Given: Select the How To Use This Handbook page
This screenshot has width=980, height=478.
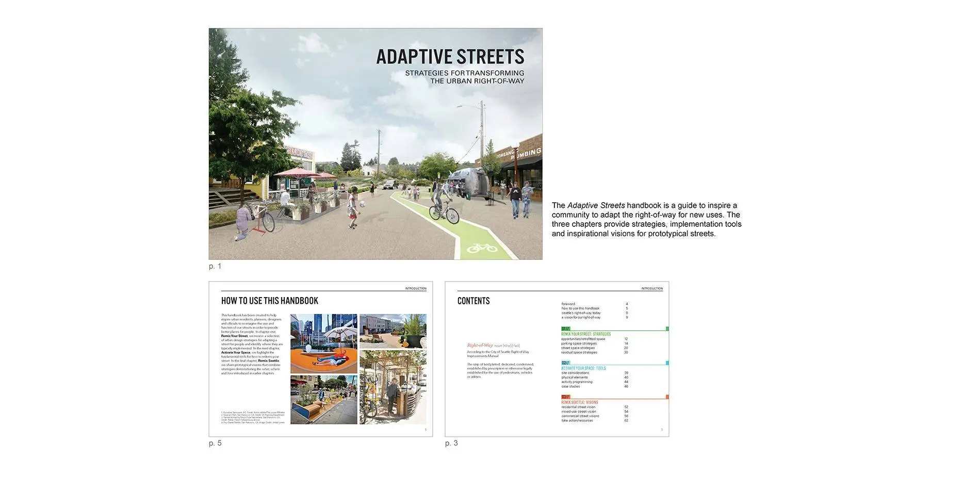Looking at the screenshot, I should [x=321, y=359].
